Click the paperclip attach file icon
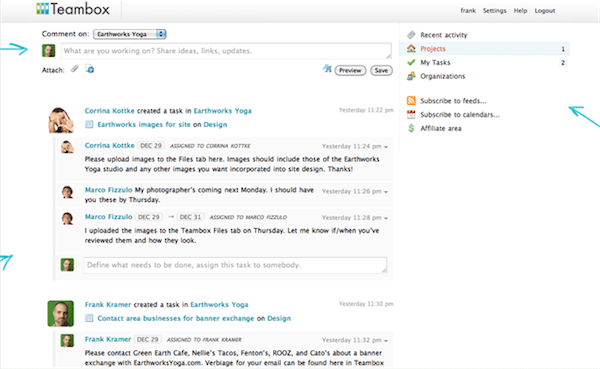This screenshot has height=369, width=600. coord(75,69)
